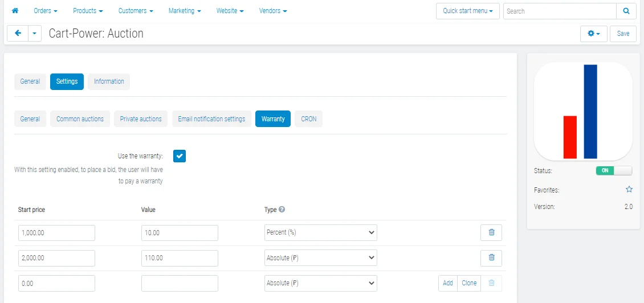Delete the 1,000.00 start price row
The width and height of the screenshot is (644, 303).
click(491, 232)
